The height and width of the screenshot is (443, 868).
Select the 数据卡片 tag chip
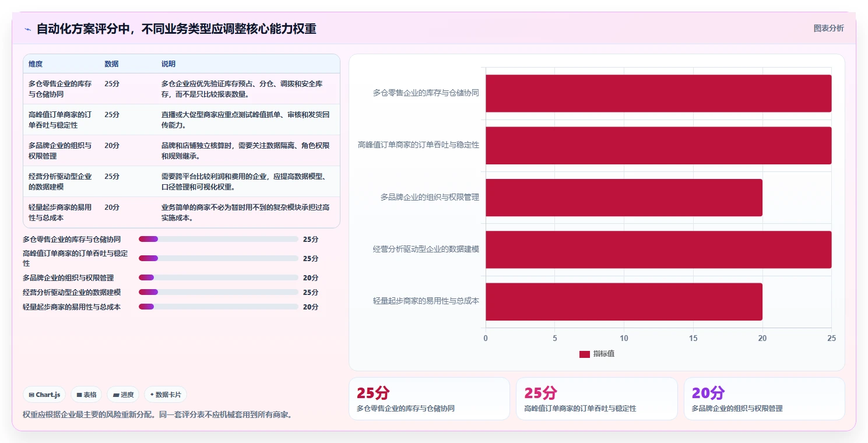point(166,395)
